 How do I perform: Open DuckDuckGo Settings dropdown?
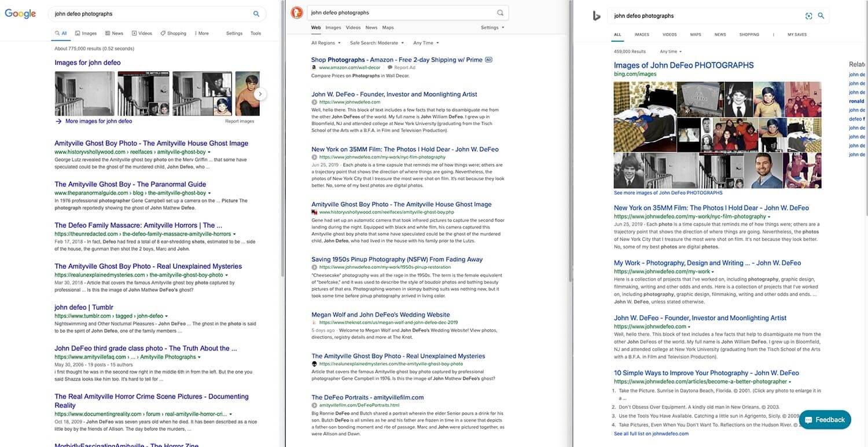click(492, 27)
